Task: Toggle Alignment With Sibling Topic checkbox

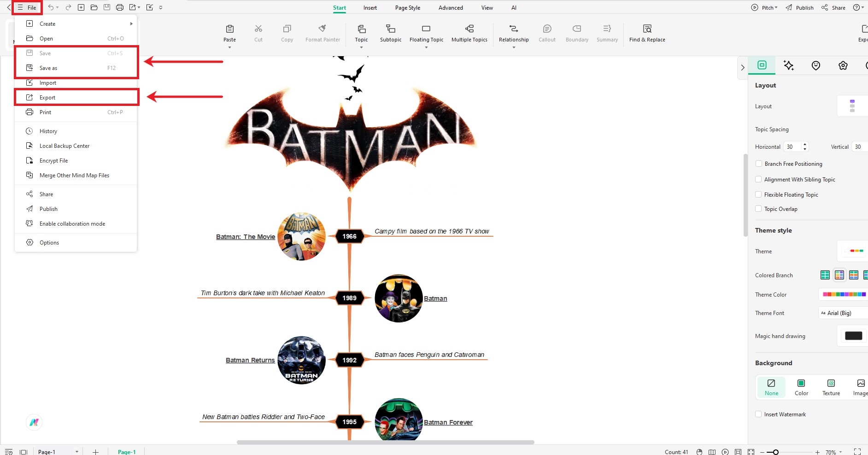Action: pos(758,179)
